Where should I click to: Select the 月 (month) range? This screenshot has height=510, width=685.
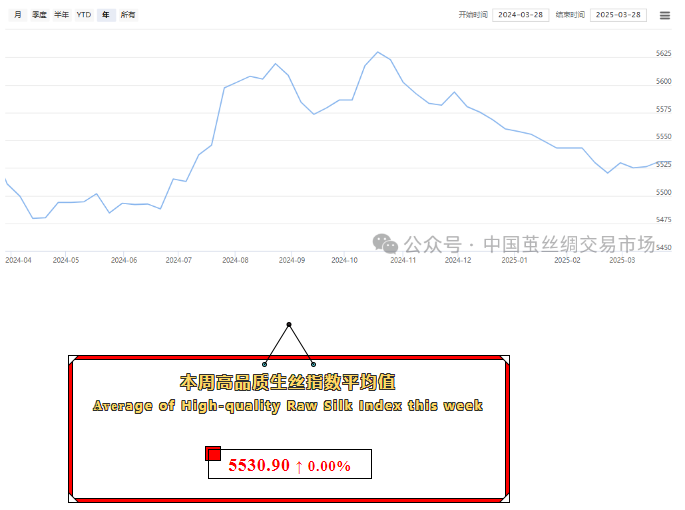tap(18, 15)
